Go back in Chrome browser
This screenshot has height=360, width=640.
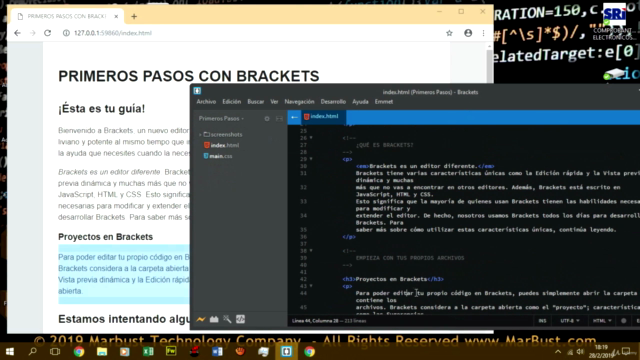[17, 33]
